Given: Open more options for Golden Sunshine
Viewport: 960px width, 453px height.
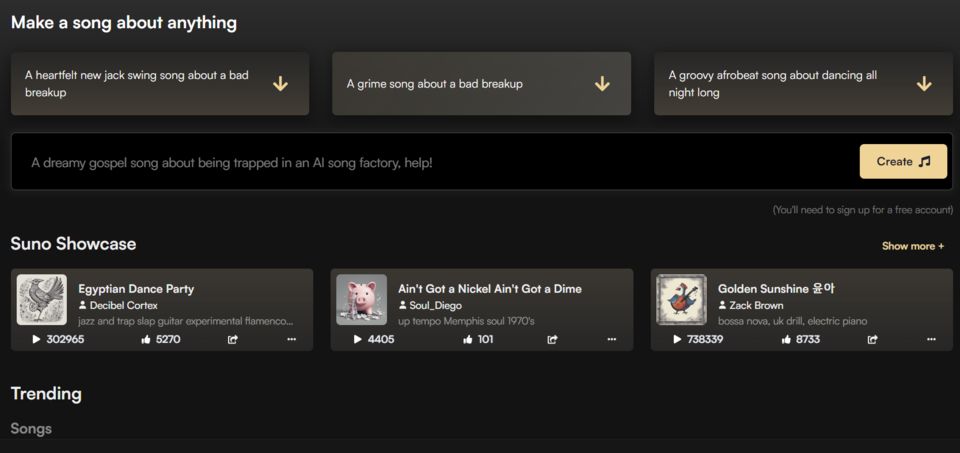Looking at the screenshot, I should click(931, 339).
